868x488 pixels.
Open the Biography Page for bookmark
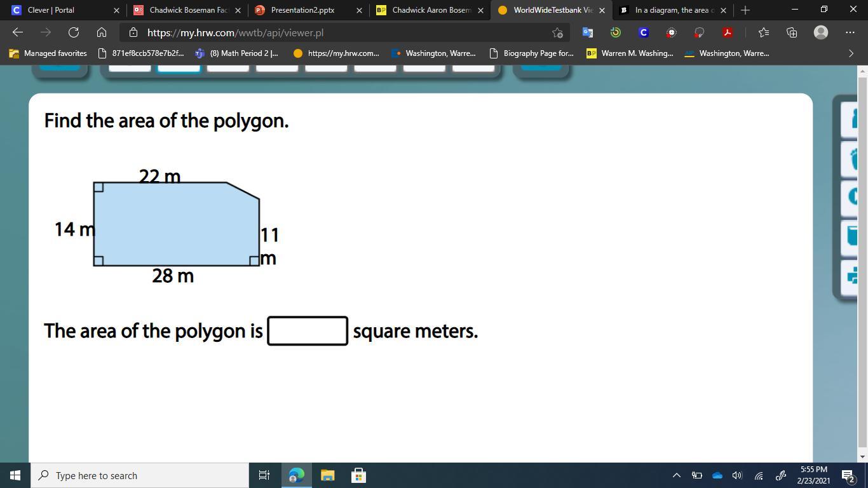(x=531, y=53)
